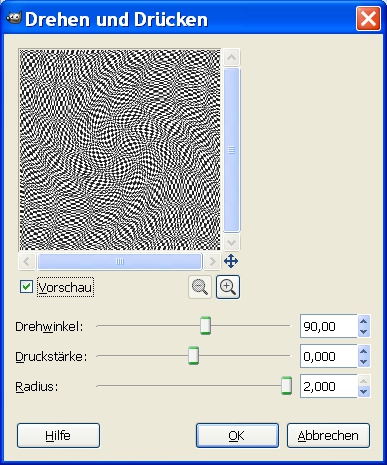387x465 pixels.
Task: Click the checkerboard preview image
Action: point(120,150)
